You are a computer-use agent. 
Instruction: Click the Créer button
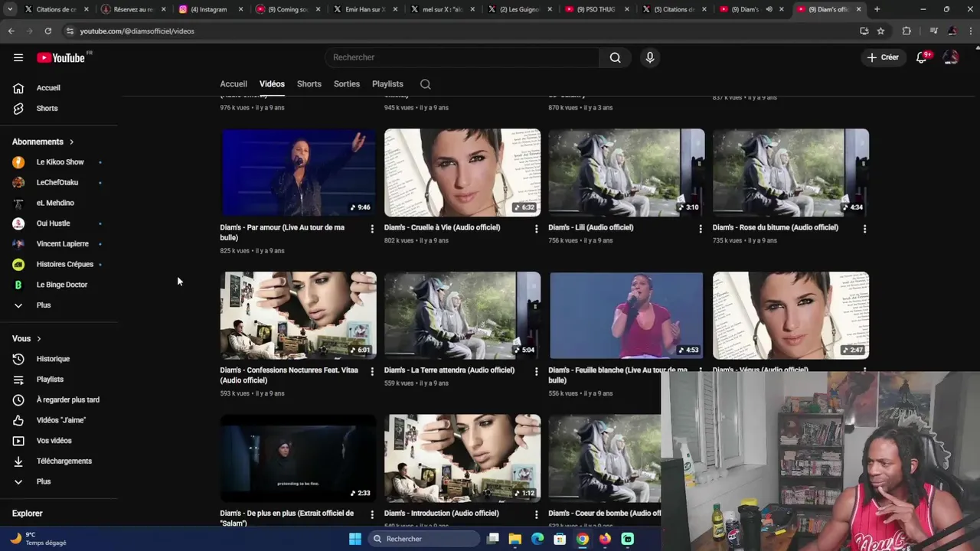click(x=883, y=57)
